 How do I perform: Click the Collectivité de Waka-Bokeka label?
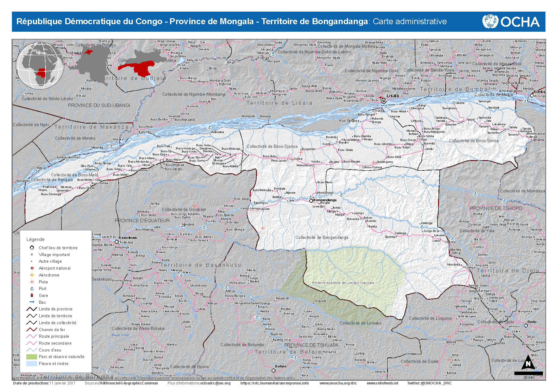point(138,329)
